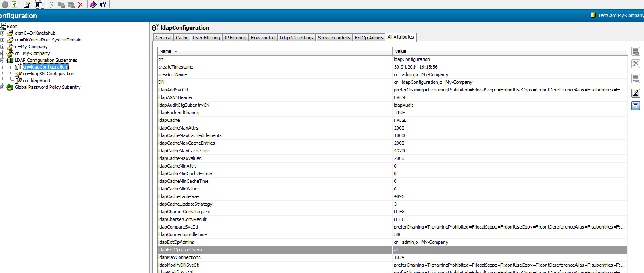The height and width of the screenshot is (273, 644).
Task: Click the delete X icon on the right panel
Action: 636,63
